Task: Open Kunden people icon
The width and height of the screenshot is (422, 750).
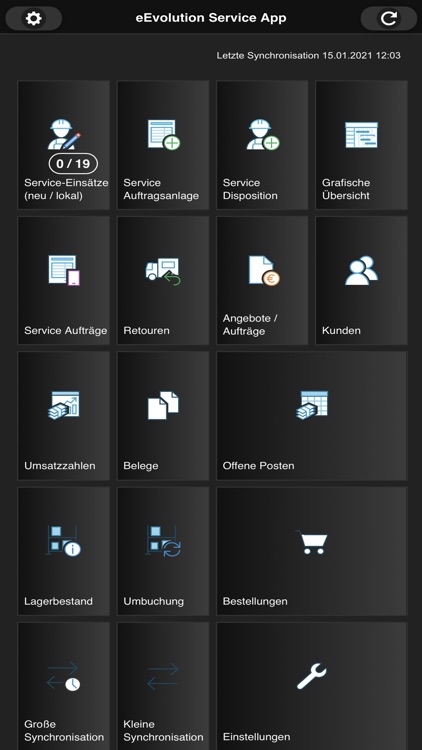Action: tap(362, 270)
